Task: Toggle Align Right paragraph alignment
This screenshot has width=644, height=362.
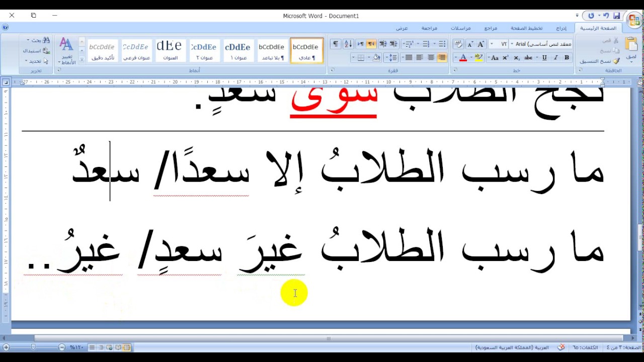Action: click(442, 58)
